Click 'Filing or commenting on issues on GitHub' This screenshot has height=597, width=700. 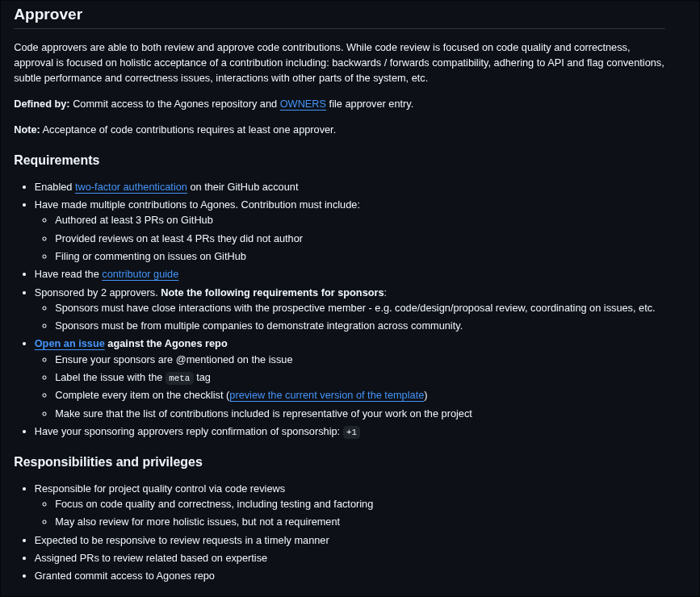[x=150, y=257]
